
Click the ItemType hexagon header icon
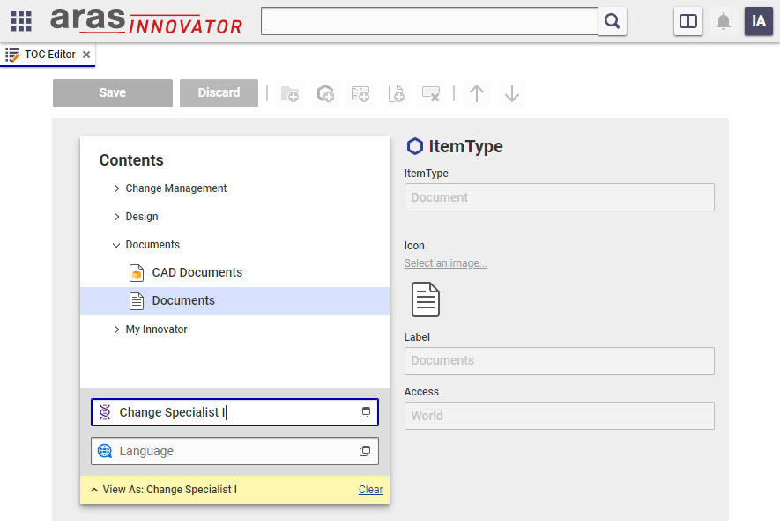(x=415, y=146)
